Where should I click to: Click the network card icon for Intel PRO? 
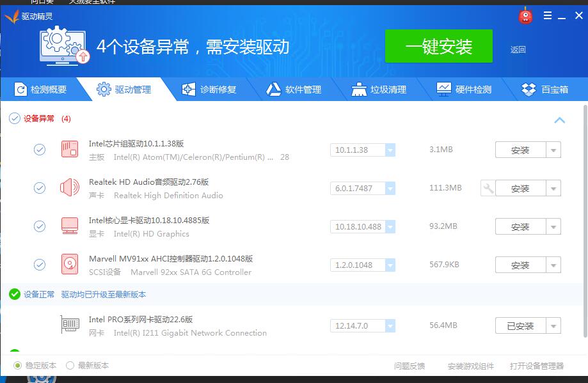pyautogui.click(x=69, y=325)
